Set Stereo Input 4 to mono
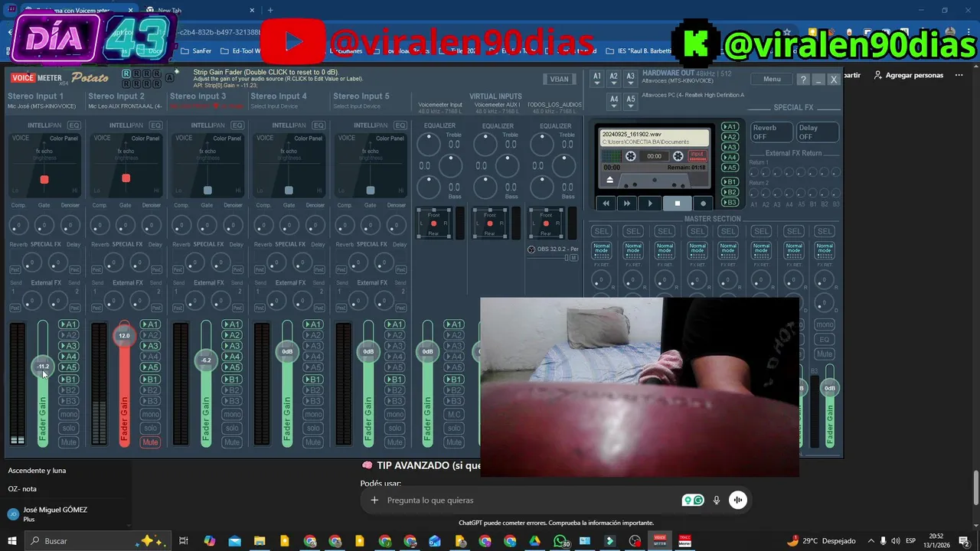980x551 pixels. tap(313, 415)
